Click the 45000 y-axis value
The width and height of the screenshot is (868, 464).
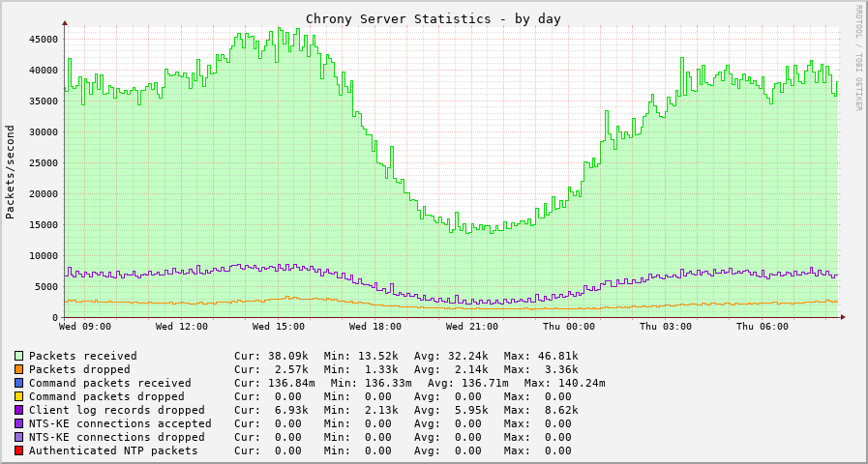[44, 40]
